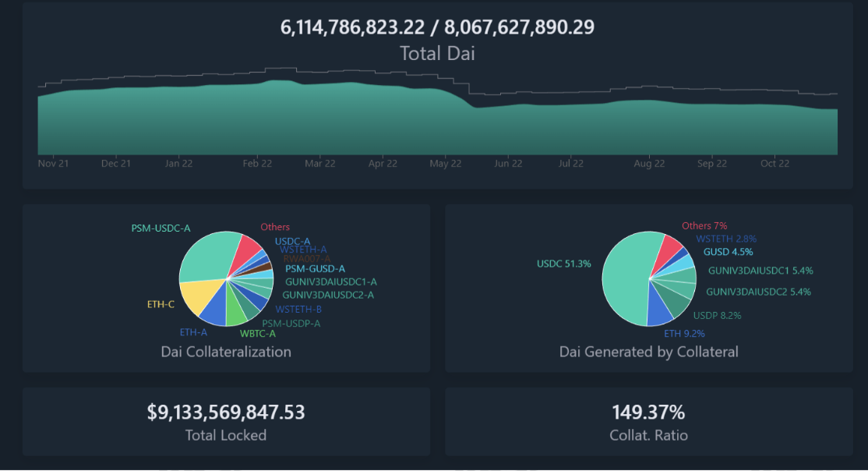Click the Collat. Ratio caption

coord(649,436)
